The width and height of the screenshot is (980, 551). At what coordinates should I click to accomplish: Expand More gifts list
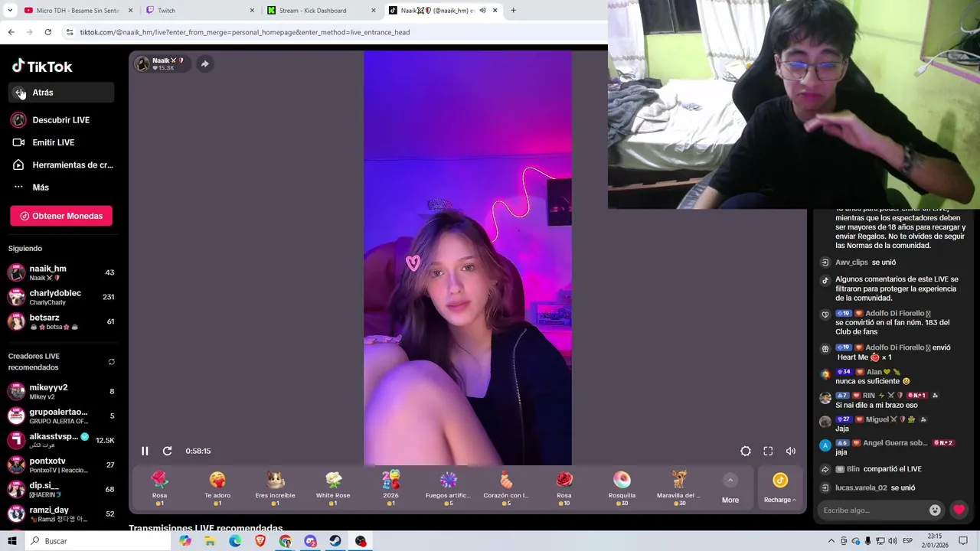click(730, 488)
